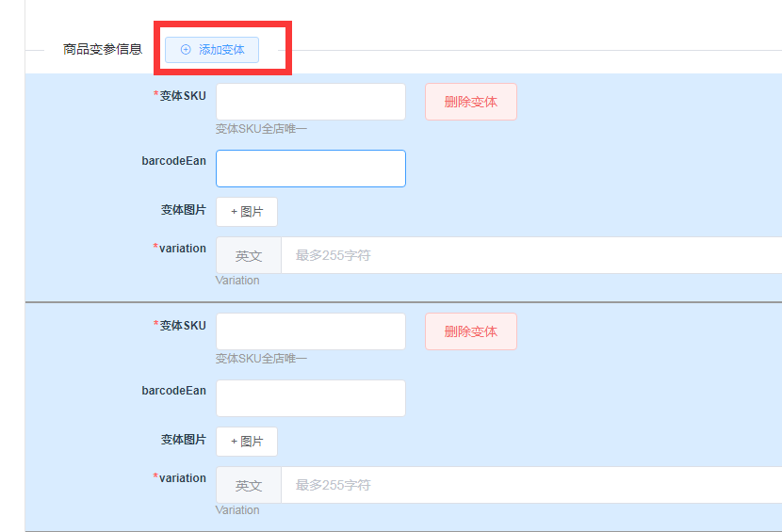Click the second variation field with the 最多255字符 placeholder
The image size is (782, 532).
(528, 485)
